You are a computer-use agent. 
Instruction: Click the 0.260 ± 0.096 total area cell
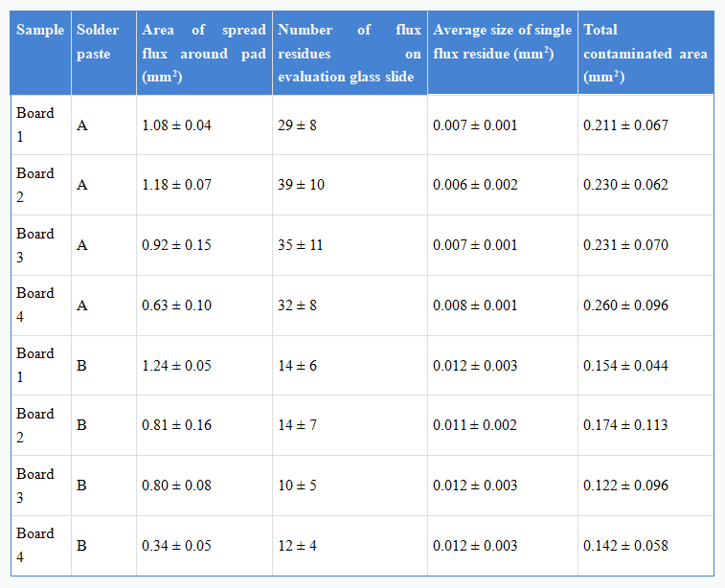[625, 305]
